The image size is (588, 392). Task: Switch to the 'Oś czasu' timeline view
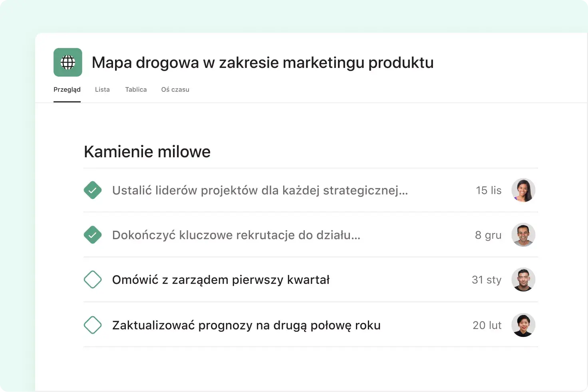[175, 89]
